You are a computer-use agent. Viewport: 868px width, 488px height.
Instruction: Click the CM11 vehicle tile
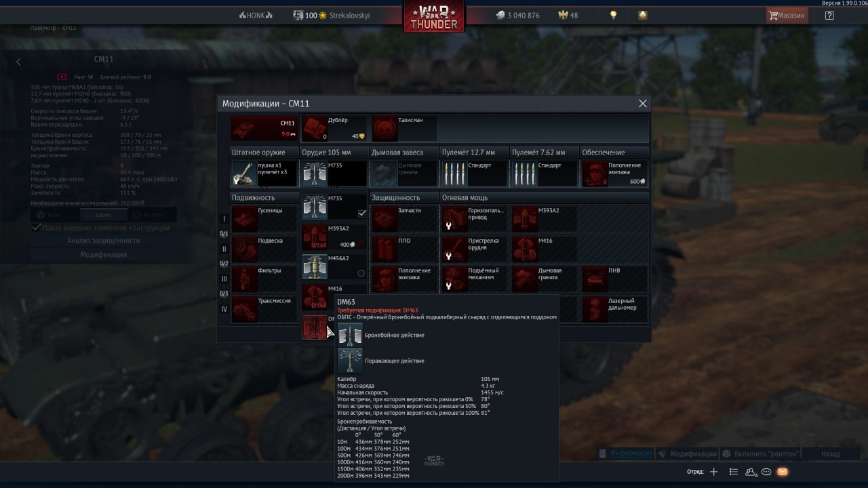click(x=264, y=128)
